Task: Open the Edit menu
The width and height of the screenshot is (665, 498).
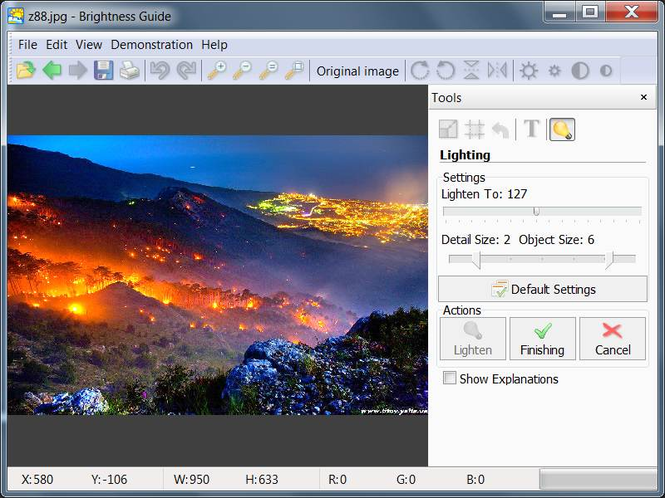Action: pyautogui.click(x=56, y=45)
